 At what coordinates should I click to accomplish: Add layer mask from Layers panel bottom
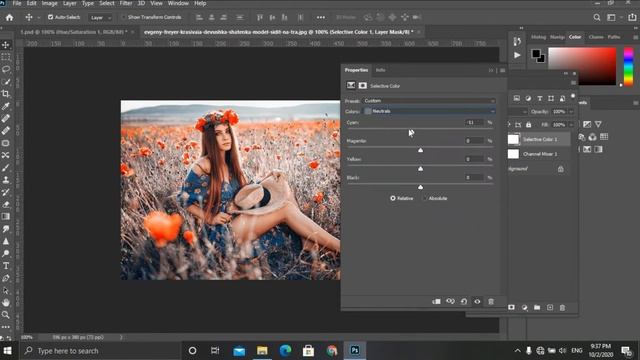coord(511,307)
